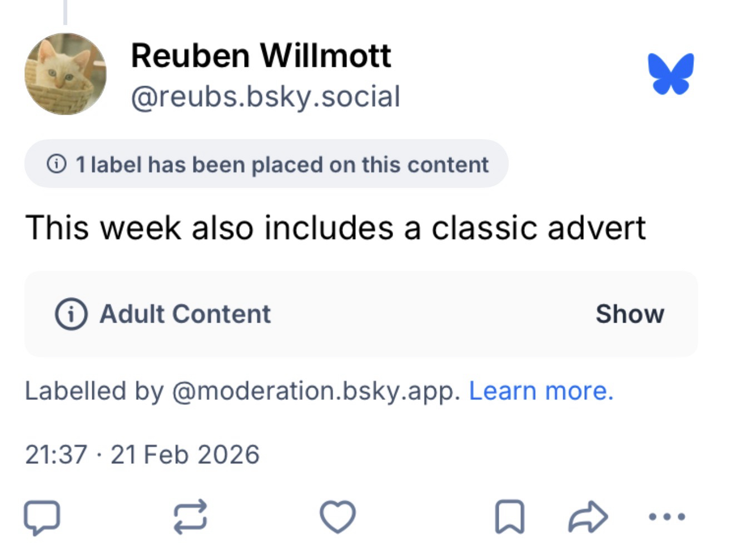Reply to Reuben Willmott's post

(42, 517)
